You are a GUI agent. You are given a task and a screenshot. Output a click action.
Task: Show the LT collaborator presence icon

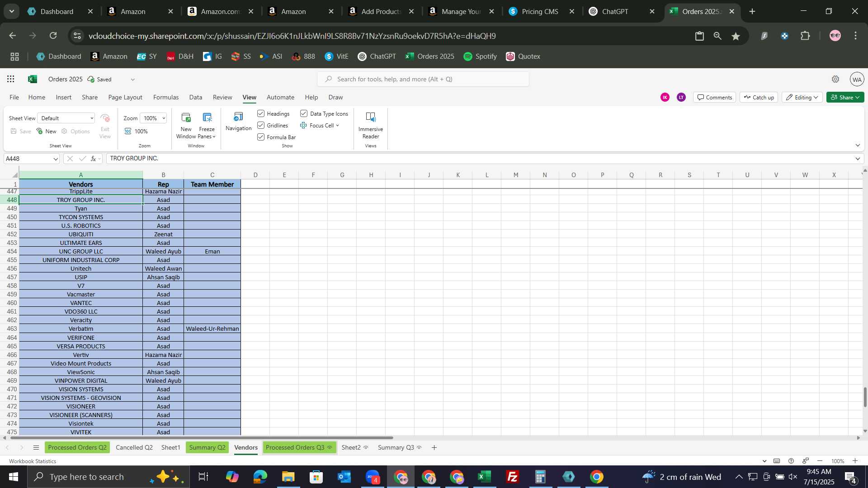click(x=681, y=97)
